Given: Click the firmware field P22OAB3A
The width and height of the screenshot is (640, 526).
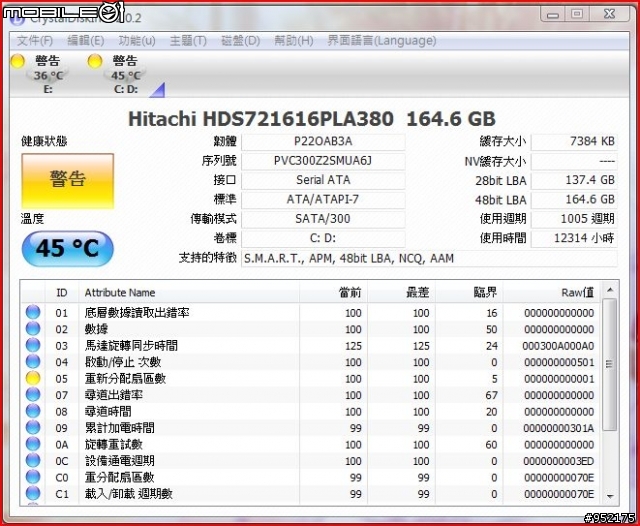Looking at the screenshot, I should (x=323, y=141).
